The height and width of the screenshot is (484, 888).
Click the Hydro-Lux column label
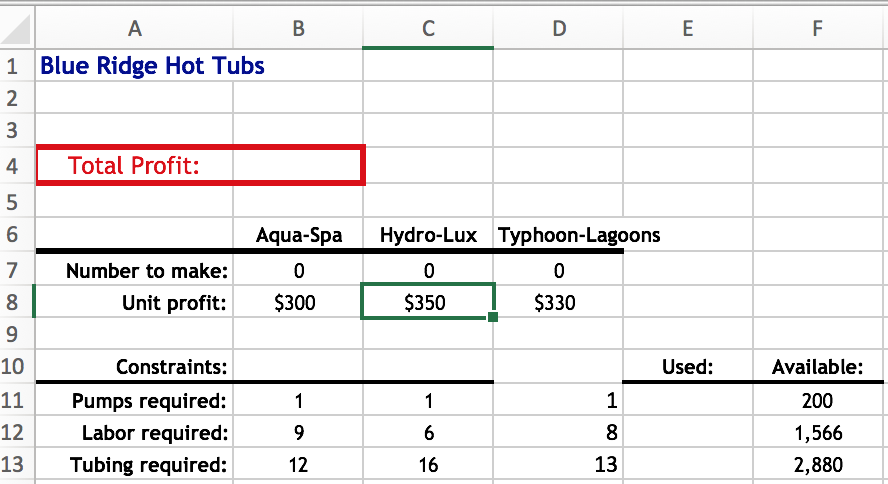click(x=428, y=234)
